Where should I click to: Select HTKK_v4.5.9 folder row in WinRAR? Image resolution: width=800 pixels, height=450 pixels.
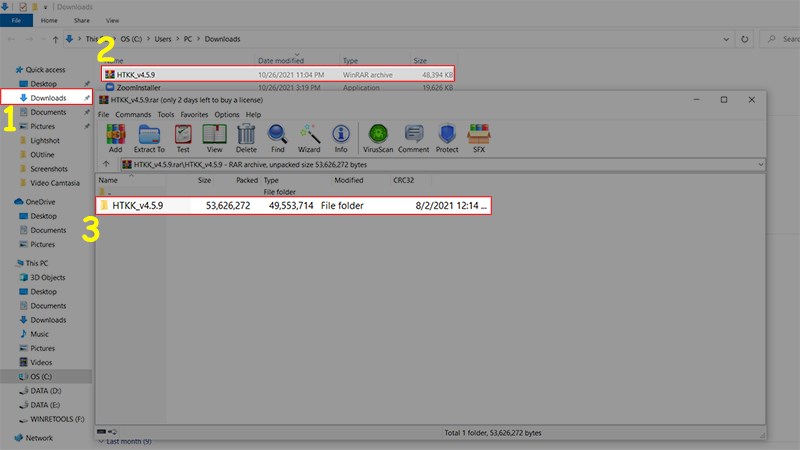tap(293, 206)
